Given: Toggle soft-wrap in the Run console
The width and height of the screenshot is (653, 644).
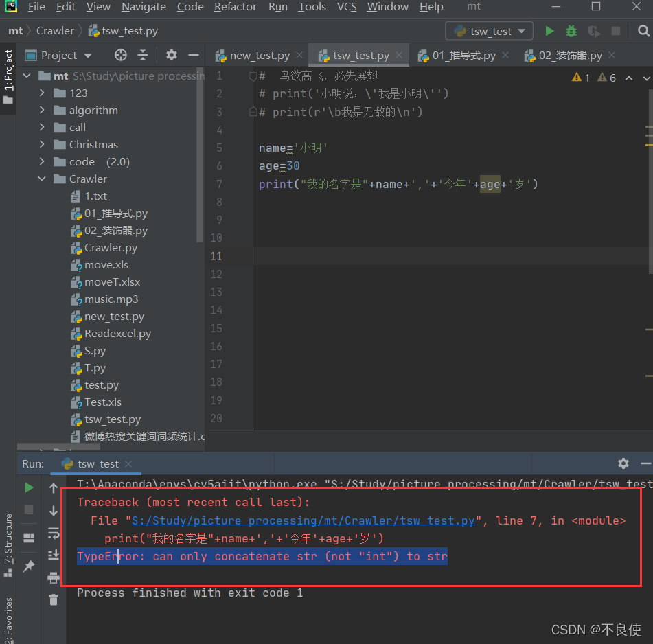Looking at the screenshot, I should click(x=54, y=531).
